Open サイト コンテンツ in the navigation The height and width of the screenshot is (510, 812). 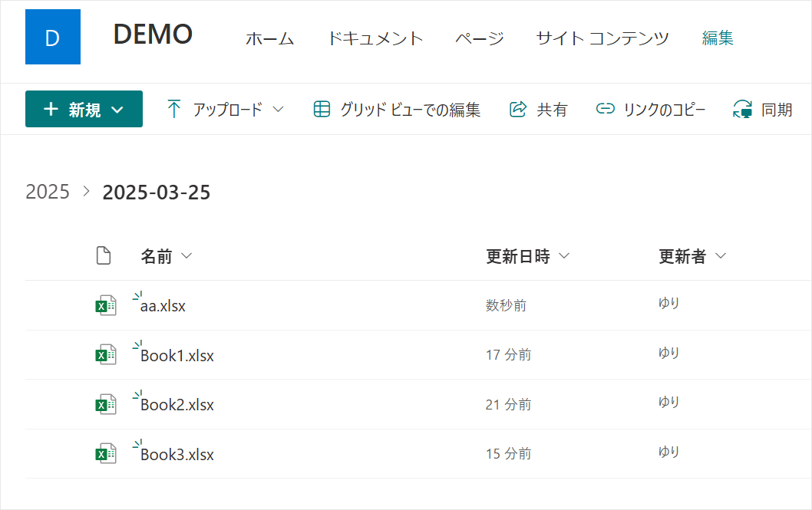click(x=602, y=38)
